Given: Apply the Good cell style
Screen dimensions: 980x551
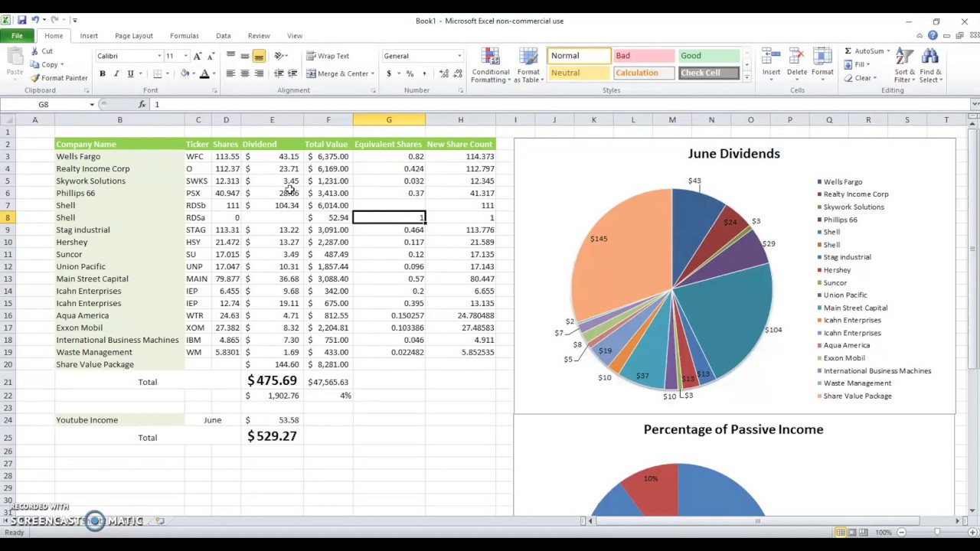Looking at the screenshot, I should [709, 56].
